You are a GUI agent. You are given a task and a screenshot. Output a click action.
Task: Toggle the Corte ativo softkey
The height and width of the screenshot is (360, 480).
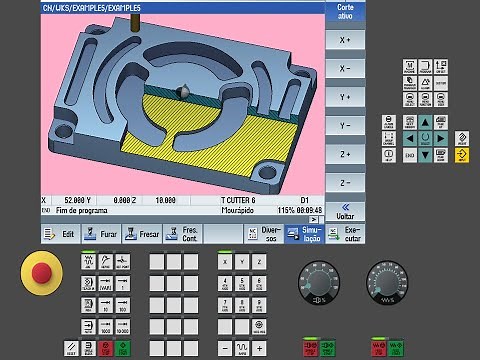tap(345, 11)
